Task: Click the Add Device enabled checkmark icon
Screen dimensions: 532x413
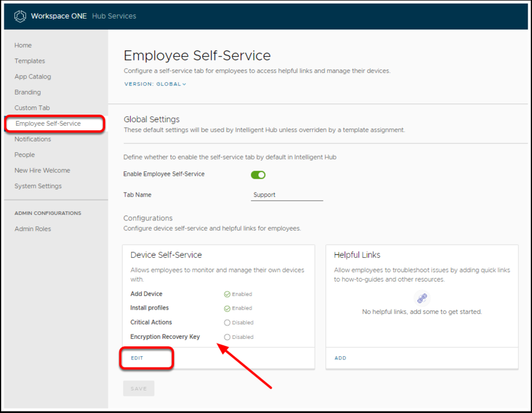Action: point(227,294)
